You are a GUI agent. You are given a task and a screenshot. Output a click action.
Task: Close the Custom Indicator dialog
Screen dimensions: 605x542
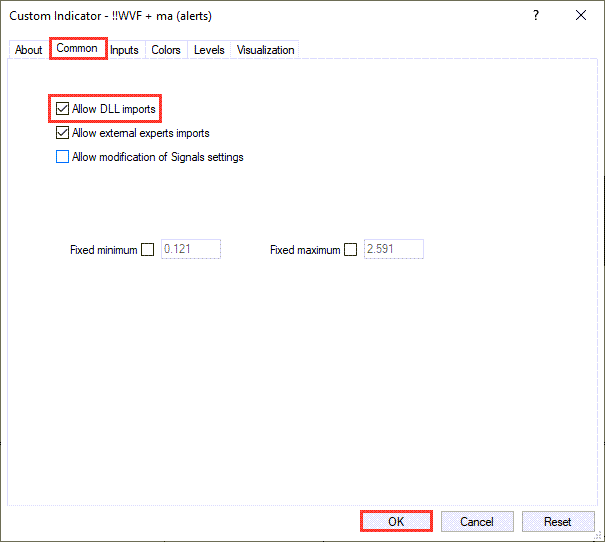click(581, 15)
